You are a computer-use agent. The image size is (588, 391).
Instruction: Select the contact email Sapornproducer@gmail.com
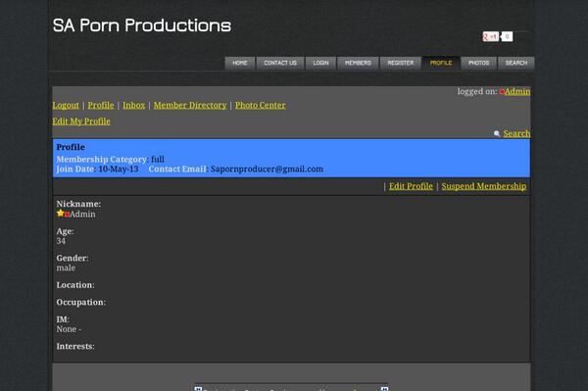pos(267,170)
